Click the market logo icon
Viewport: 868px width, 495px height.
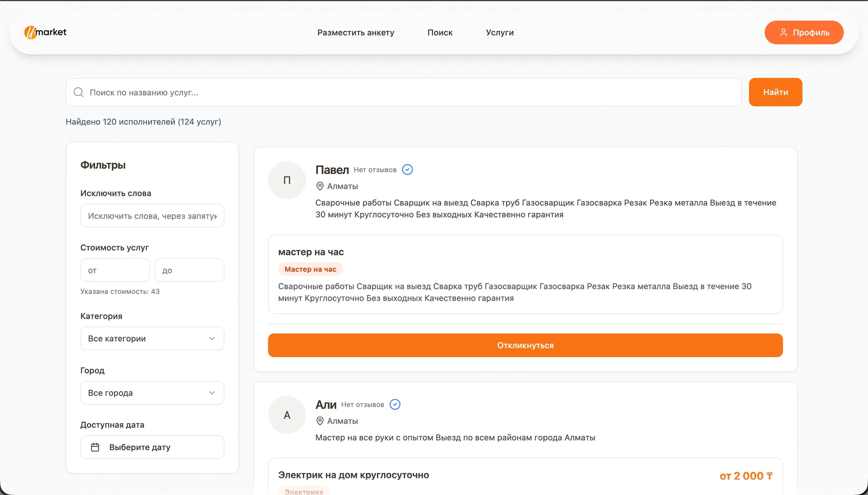30,32
